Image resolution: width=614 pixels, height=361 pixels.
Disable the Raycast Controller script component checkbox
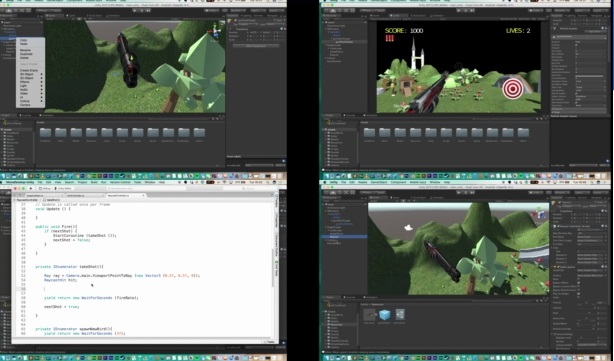pos(558,226)
